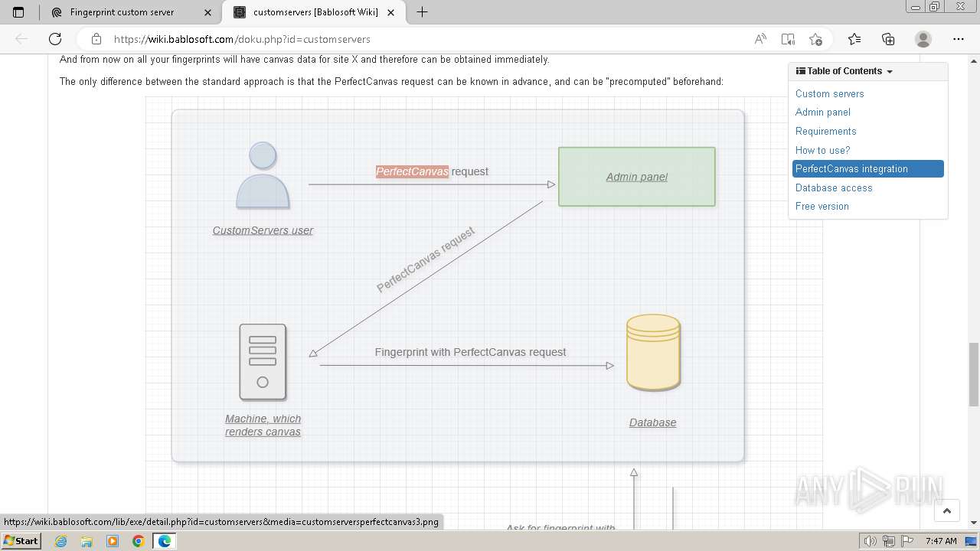Go to Custom servers section
Viewport: 980px width, 551px height.
pyautogui.click(x=829, y=93)
